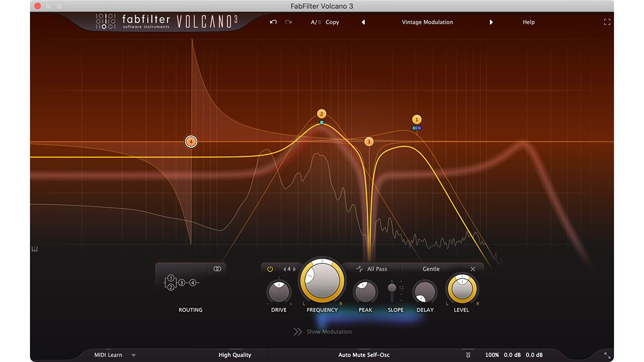This screenshot has height=362, width=644.
Task: Click the Level knob
Action: (x=462, y=289)
